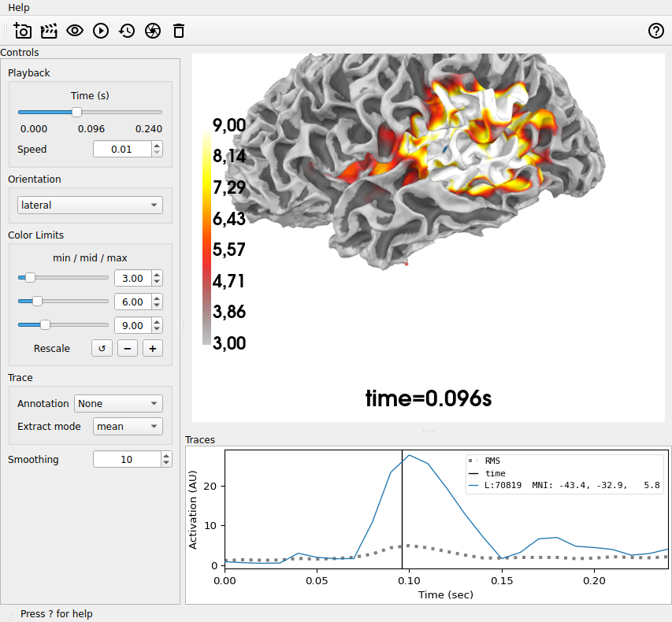Click the Speed value field
672x622 pixels.
(122, 149)
